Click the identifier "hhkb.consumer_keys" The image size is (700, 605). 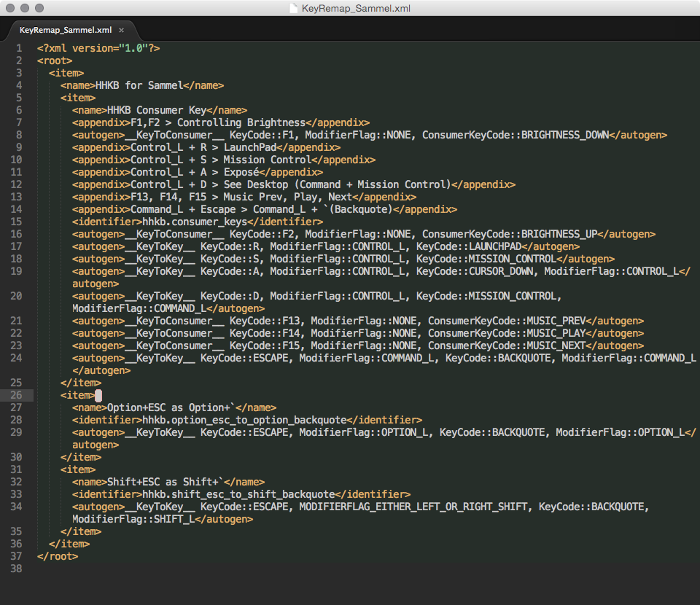[x=195, y=222]
